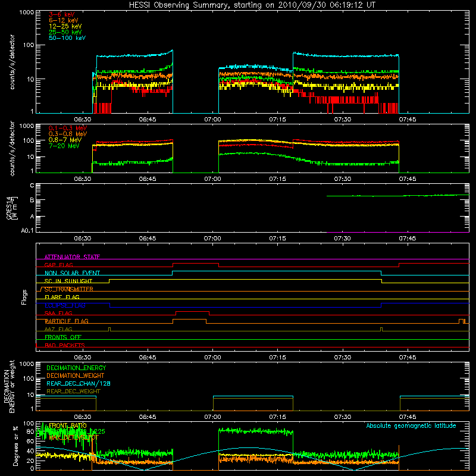This screenshot has height=476, width=476.
Task: Click the 07:15 time label under the top panel
Action: pyautogui.click(x=277, y=120)
